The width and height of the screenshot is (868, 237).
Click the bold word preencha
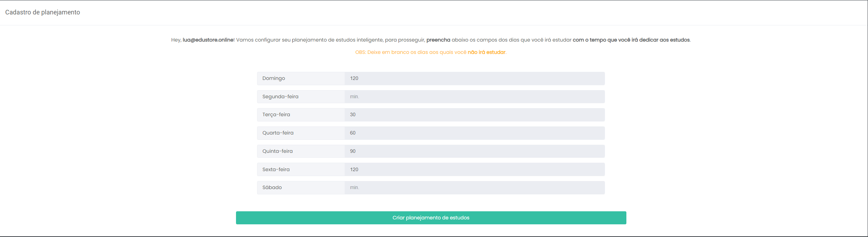point(438,40)
